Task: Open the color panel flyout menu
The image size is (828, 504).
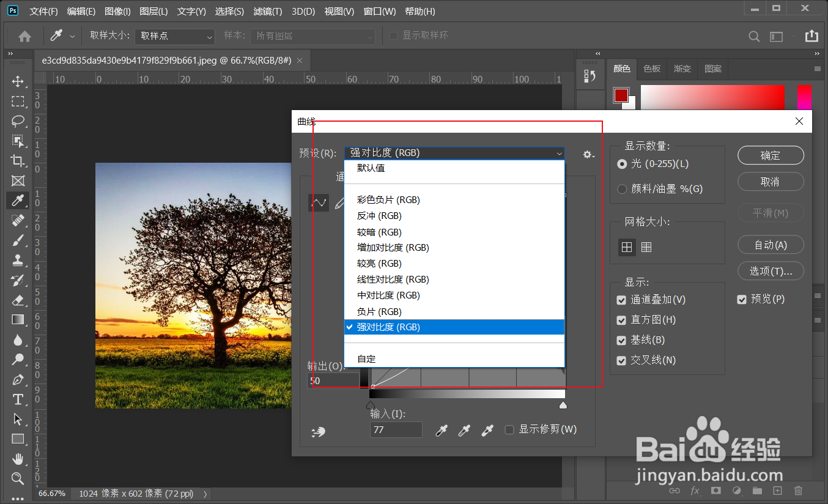Action: [818, 69]
